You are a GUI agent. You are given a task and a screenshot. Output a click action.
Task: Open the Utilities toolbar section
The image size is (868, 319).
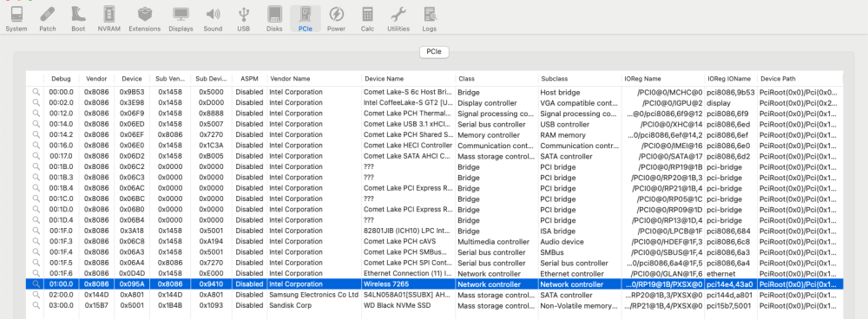coord(398,19)
